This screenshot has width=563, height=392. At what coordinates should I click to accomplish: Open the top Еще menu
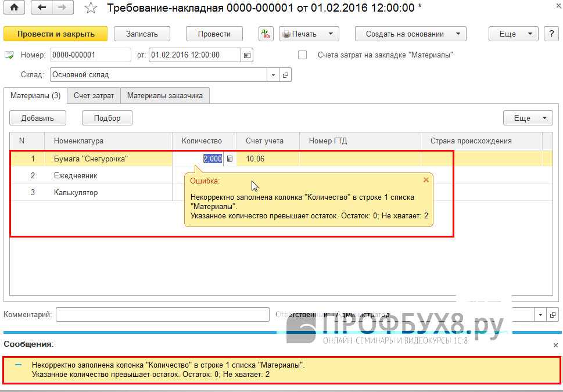coord(514,34)
